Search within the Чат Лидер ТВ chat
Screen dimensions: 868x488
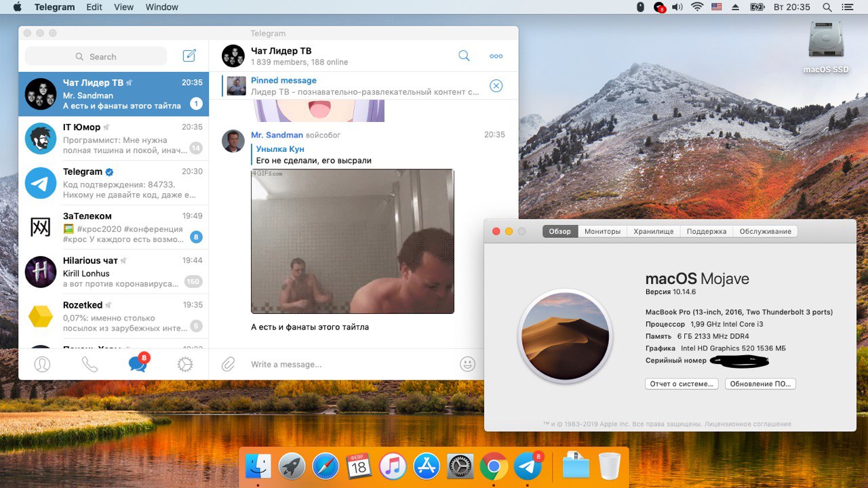pos(464,56)
